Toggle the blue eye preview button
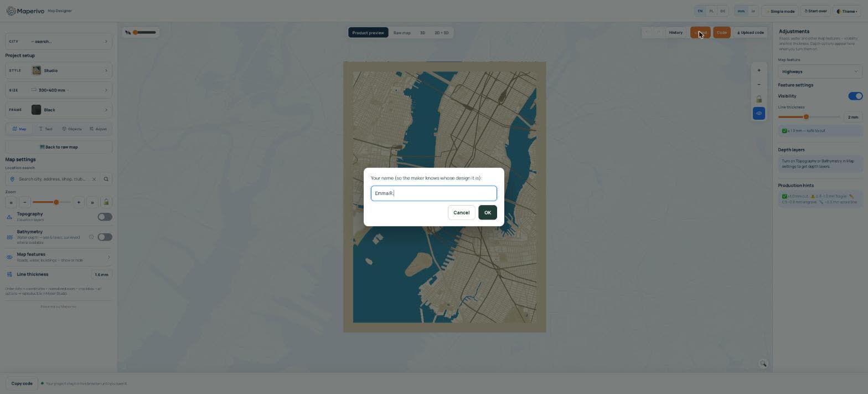 (759, 113)
